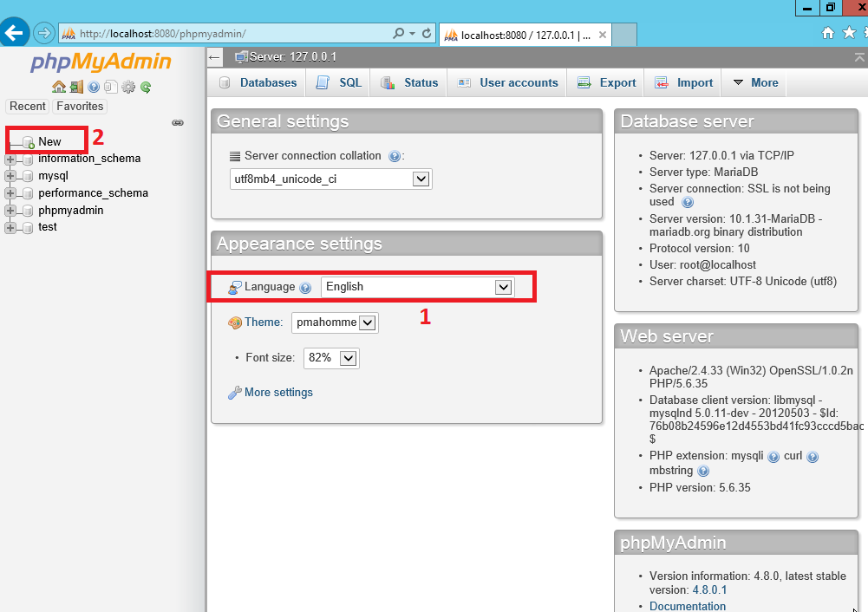Open phpMyAdmin documentation via the question mark icon
Image resolution: width=868 pixels, height=612 pixels.
[93, 87]
